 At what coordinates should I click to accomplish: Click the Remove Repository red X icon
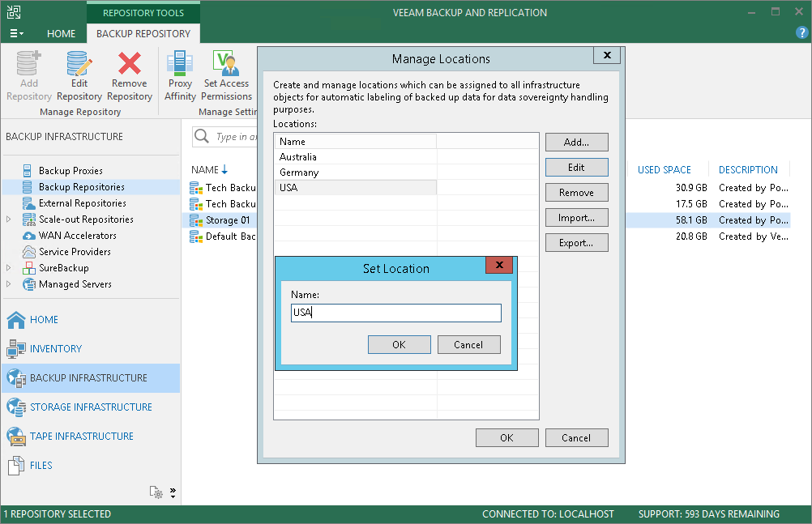pyautogui.click(x=130, y=63)
